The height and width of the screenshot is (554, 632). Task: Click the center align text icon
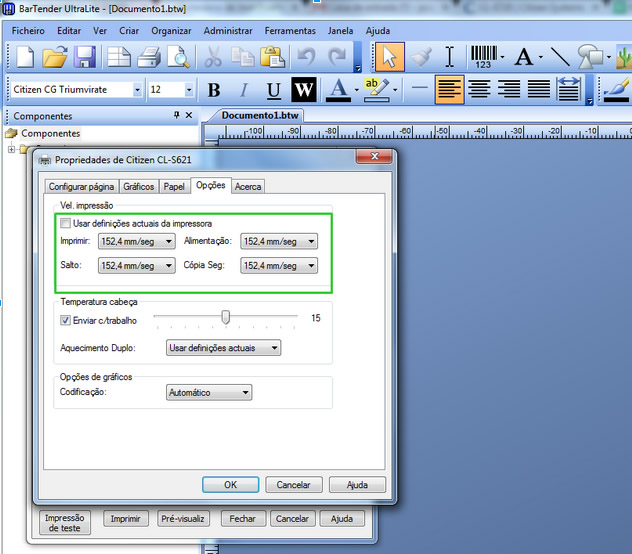click(x=479, y=89)
